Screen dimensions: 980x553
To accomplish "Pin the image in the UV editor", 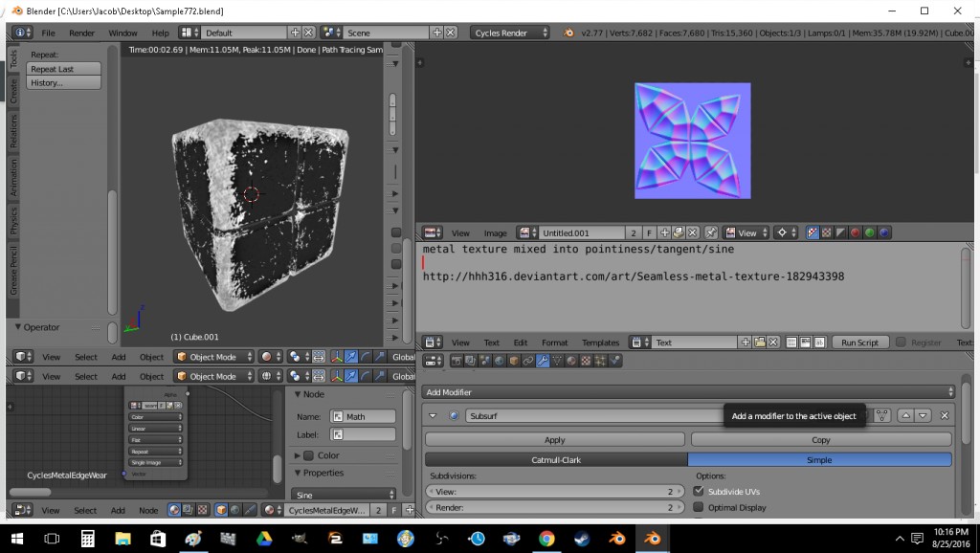I will pyautogui.click(x=711, y=232).
